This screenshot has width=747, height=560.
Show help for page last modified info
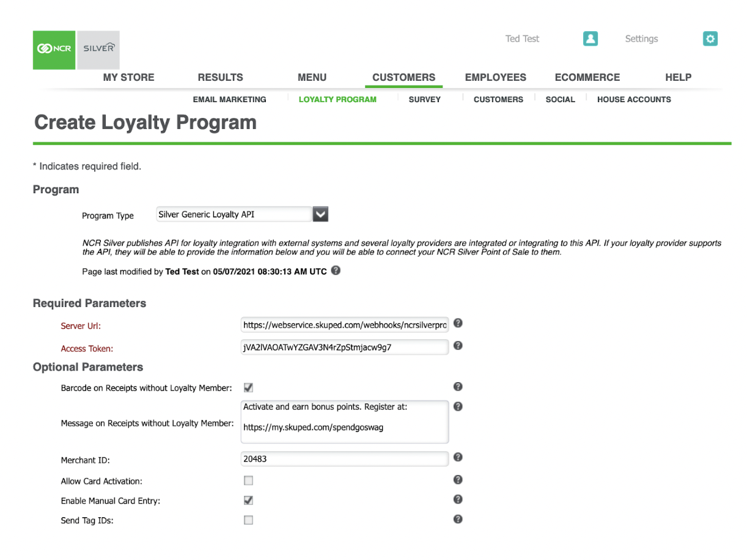pos(336,271)
